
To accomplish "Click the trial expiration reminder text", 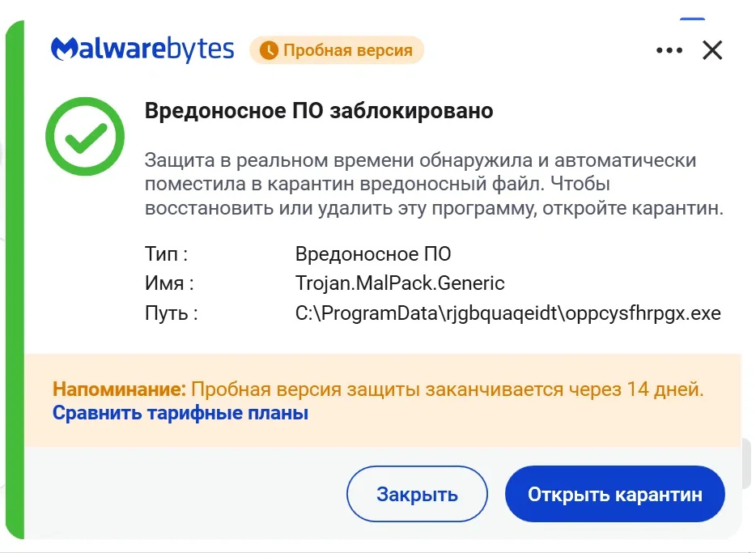I will [448, 389].
